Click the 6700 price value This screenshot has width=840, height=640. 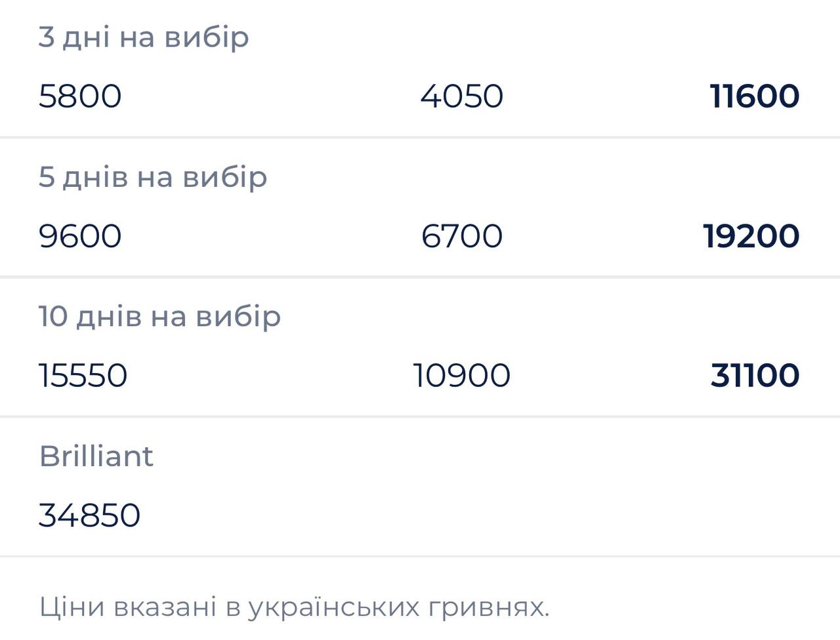[461, 236]
